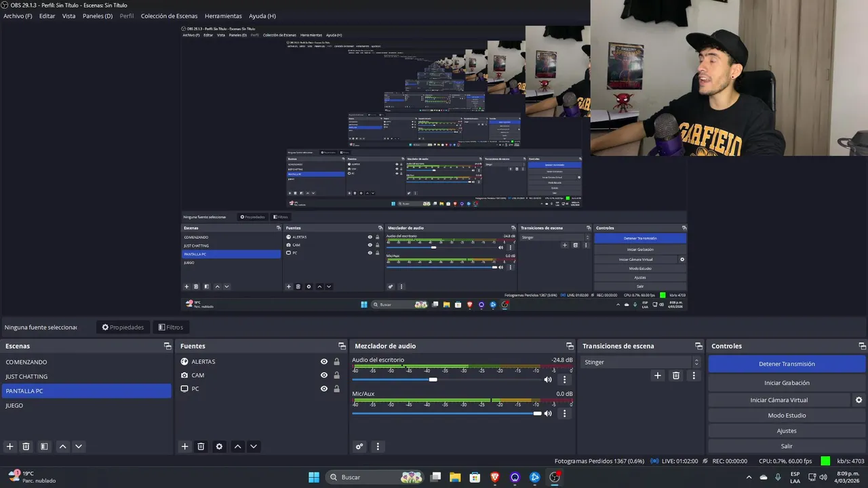This screenshot has height=488, width=868.
Task: Add a scene transition with plus icon
Action: pos(657,375)
